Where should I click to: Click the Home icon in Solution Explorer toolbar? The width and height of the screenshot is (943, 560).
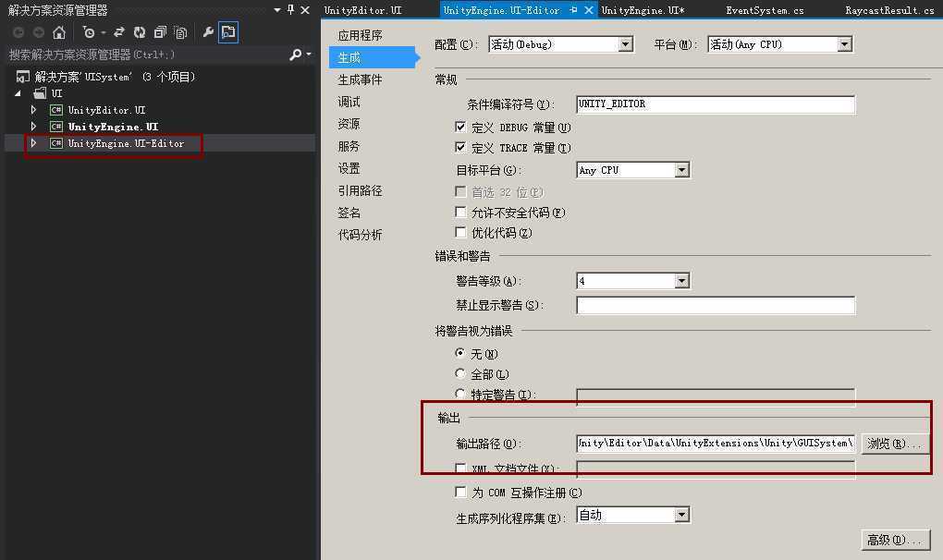59,32
